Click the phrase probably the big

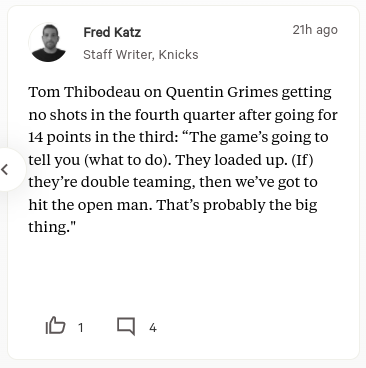(x=260, y=205)
